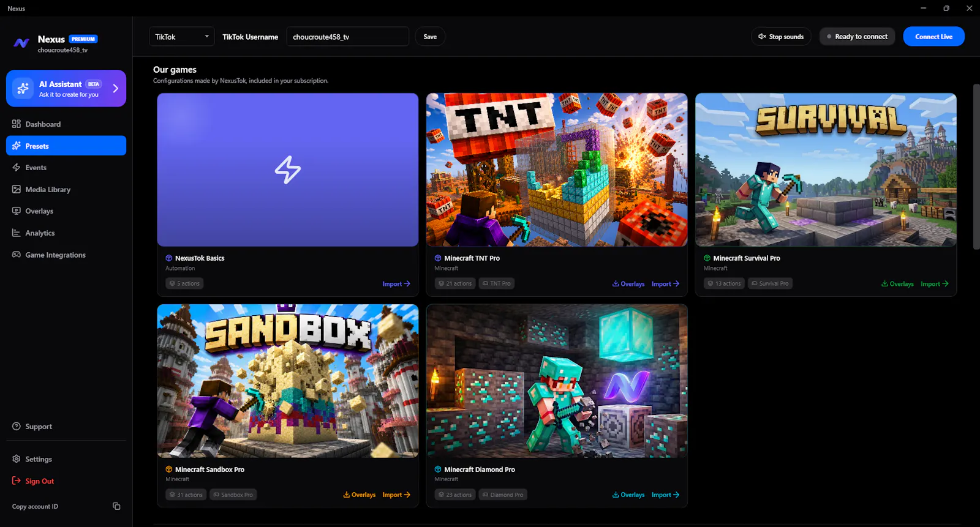Viewport: 980px width, 527px height.
Task: Expand AI Assistant with the chevron arrow
Action: 116,88
